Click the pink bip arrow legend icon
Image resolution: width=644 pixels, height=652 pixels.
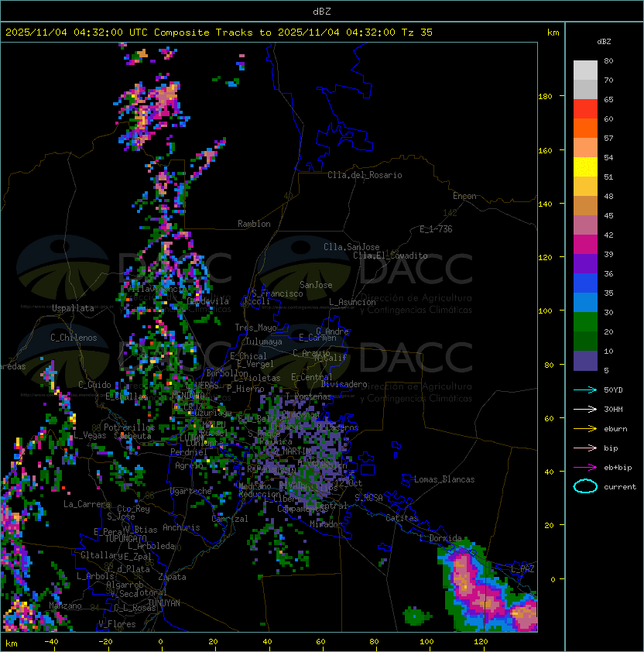(585, 448)
